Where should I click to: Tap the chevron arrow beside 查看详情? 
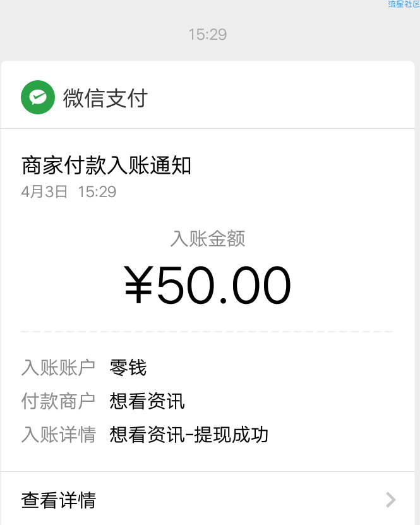[x=390, y=500]
